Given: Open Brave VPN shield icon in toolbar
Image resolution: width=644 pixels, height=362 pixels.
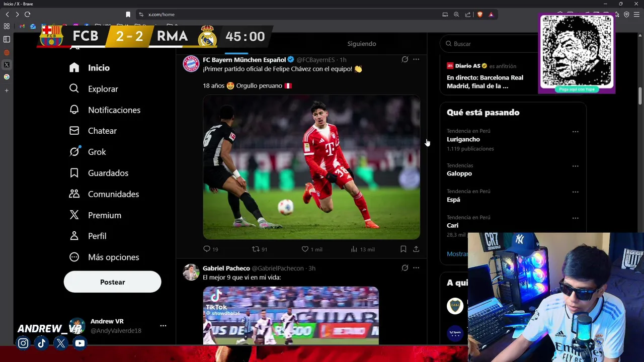Looking at the screenshot, I should [x=626, y=15].
